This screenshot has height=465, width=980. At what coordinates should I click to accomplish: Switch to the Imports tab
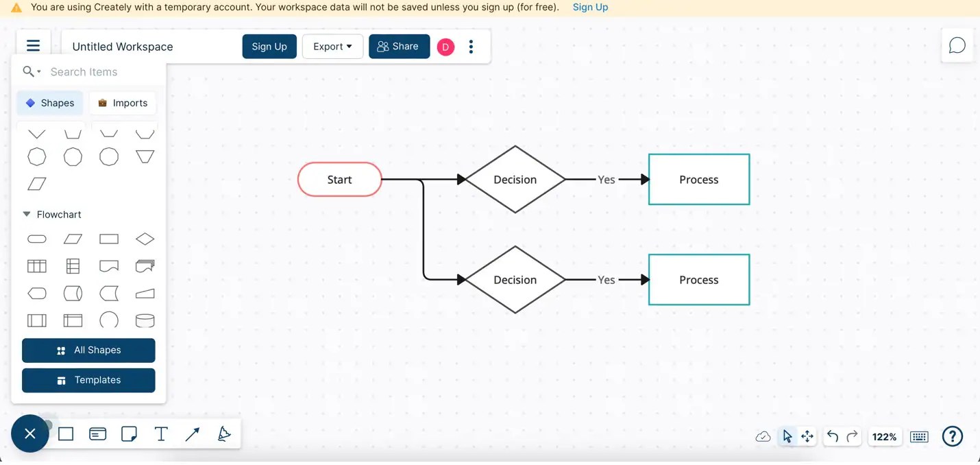123,102
